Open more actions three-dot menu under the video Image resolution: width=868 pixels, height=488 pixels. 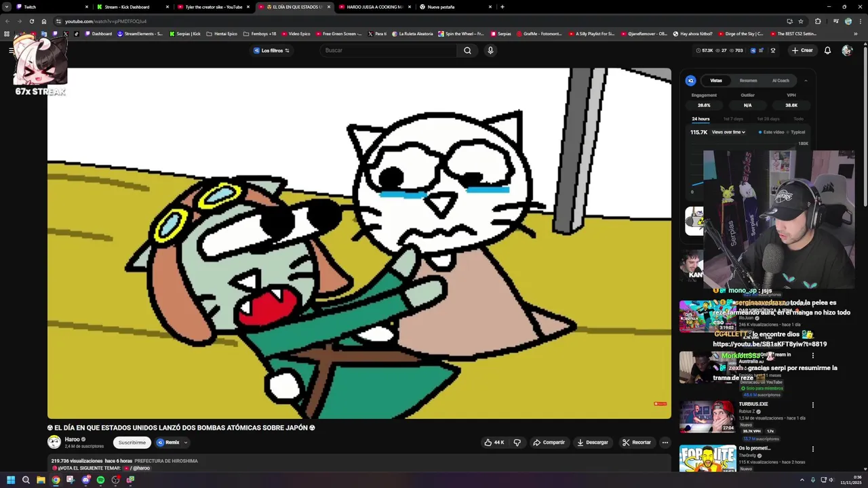click(x=665, y=443)
